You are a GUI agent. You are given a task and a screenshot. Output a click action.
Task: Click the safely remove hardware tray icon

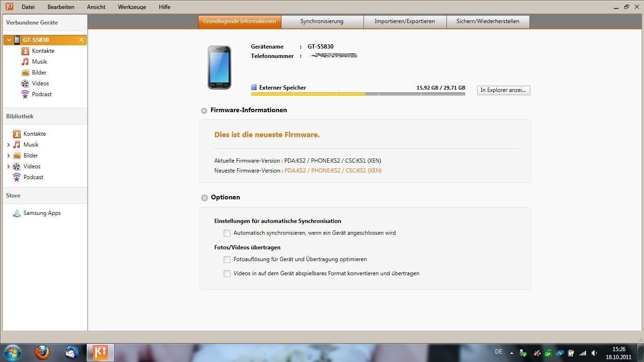[523, 353]
